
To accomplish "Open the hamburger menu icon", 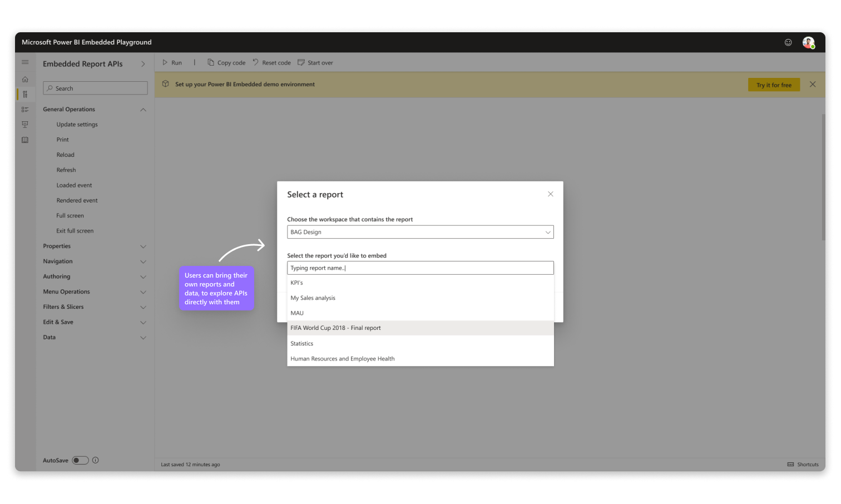I will click(x=25, y=62).
